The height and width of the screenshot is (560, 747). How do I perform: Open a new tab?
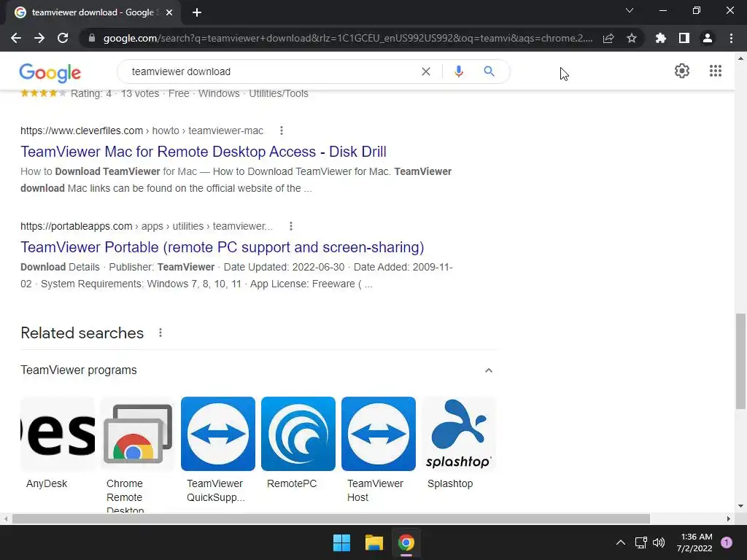[197, 12]
